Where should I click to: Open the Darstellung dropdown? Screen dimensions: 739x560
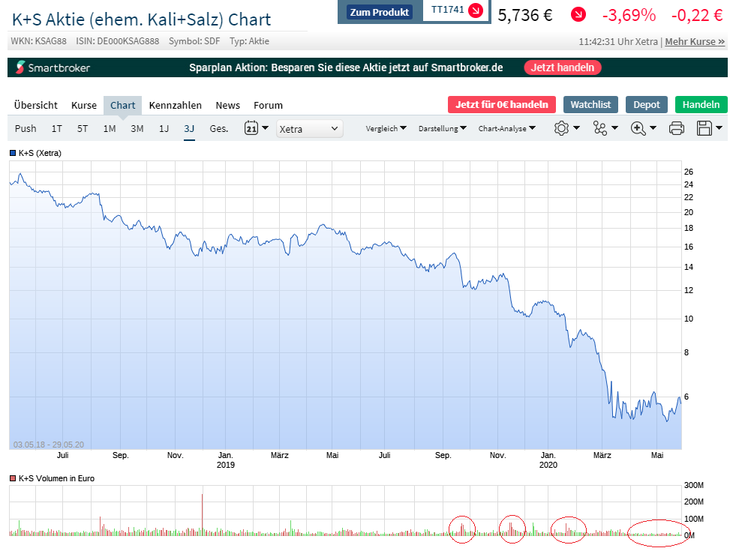click(x=443, y=129)
